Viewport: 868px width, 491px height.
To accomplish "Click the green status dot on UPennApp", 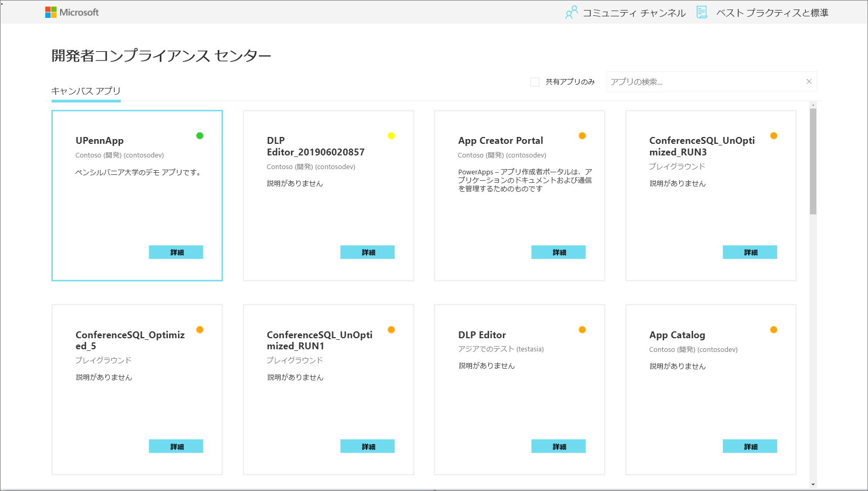I will click(199, 135).
